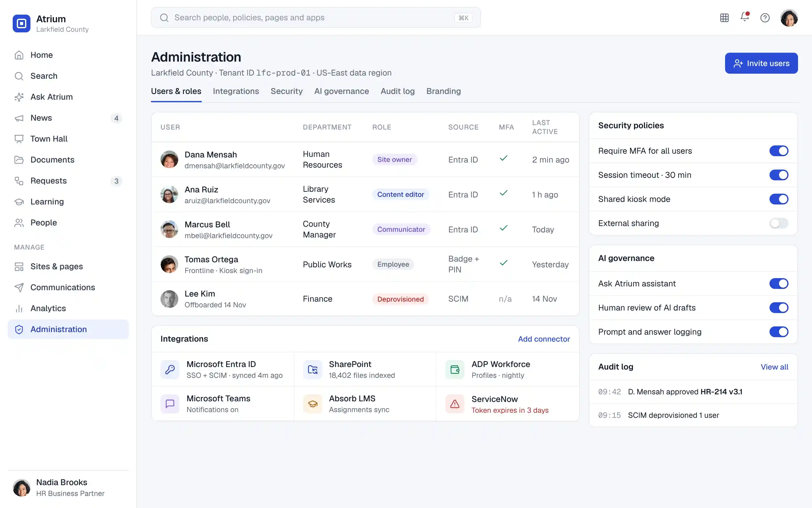Click the Invite users button
Viewport: 812px width, 508px height.
point(761,63)
